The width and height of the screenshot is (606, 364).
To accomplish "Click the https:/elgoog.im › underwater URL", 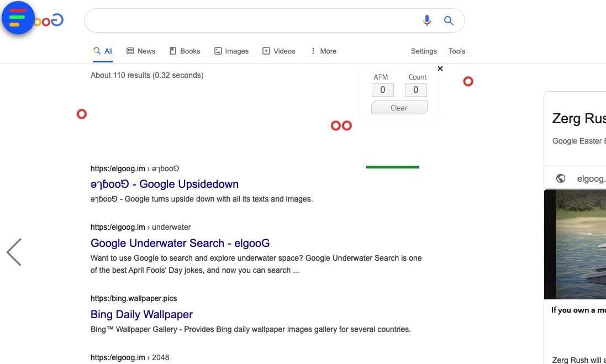I will [x=141, y=227].
